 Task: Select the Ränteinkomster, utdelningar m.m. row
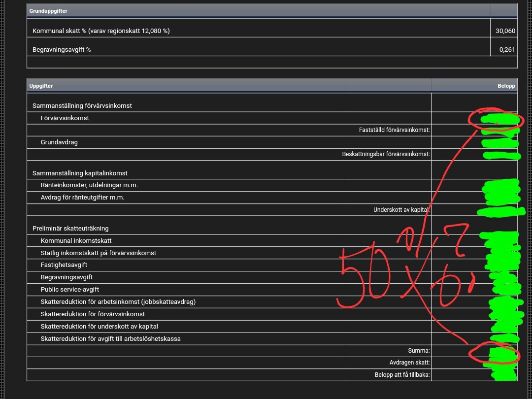click(x=89, y=185)
